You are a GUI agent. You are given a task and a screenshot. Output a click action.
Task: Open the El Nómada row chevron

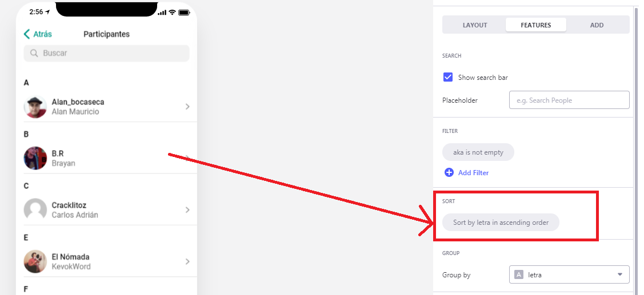point(187,262)
